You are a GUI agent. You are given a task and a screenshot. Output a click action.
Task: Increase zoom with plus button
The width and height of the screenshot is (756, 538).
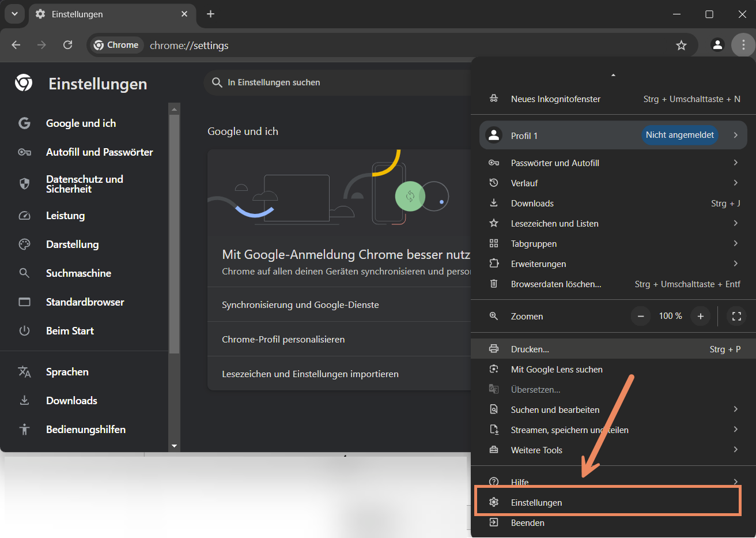tap(701, 316)
